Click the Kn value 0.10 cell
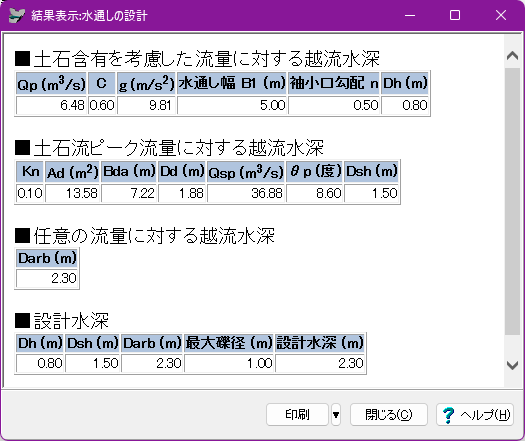This screenshot has height=441, width=525. click(x=30, y=193)
